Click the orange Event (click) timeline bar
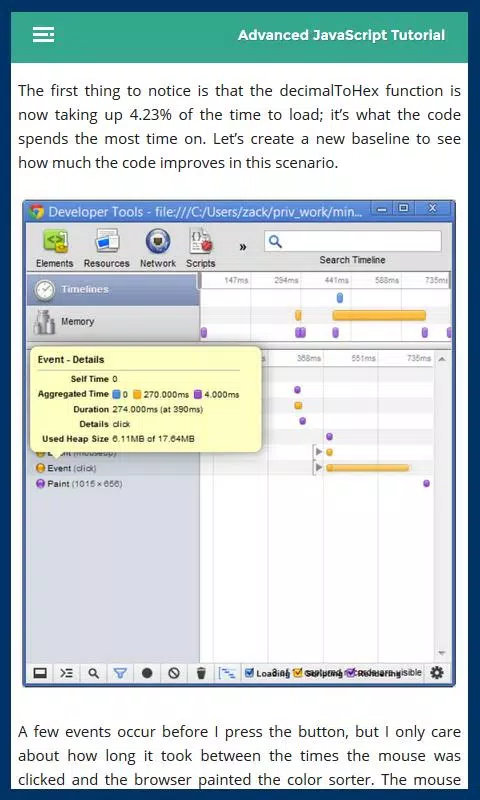Screen dimensions: 480x800 click(368, 468)
